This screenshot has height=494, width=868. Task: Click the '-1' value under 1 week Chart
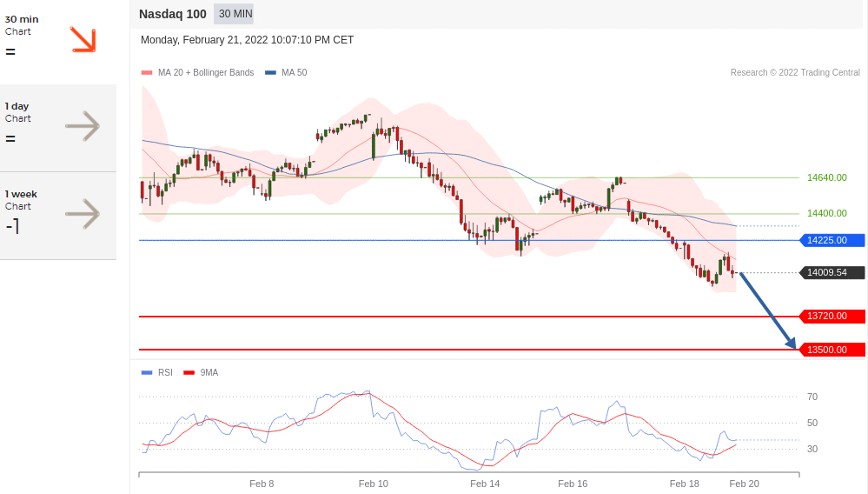(x=13, y=226)
